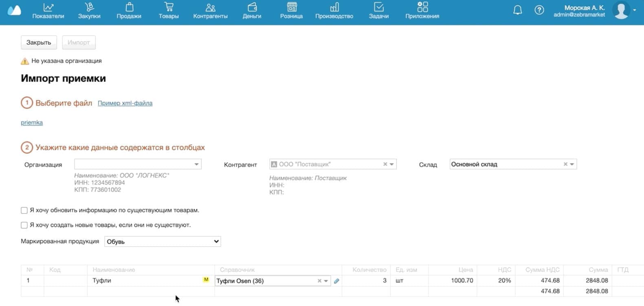This screenshot has height=306, width=644.
Task: Click the pencil edit icon beside Туфли Osen
Action: click(336, 281)
